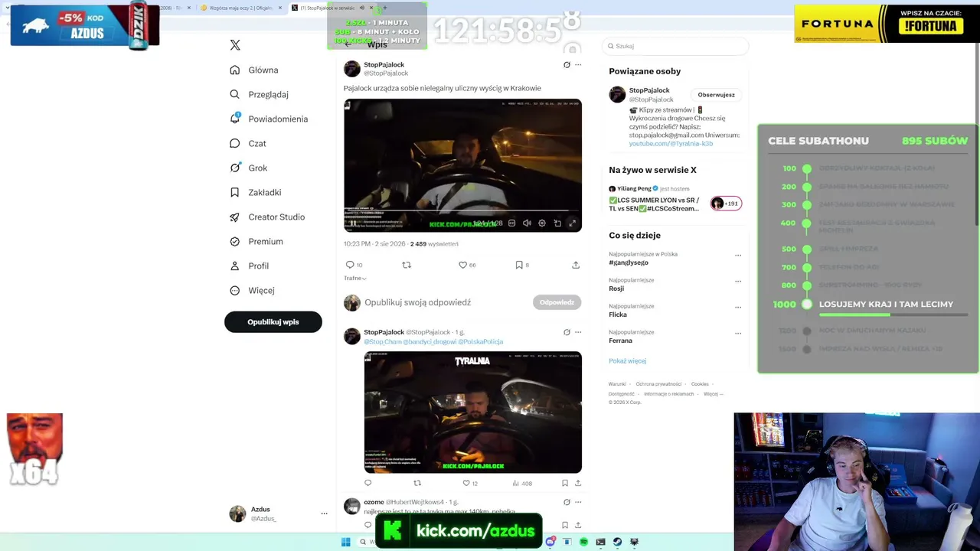Open Spotify from the taskbar
980x551 pixels.
tap(583, 542)
